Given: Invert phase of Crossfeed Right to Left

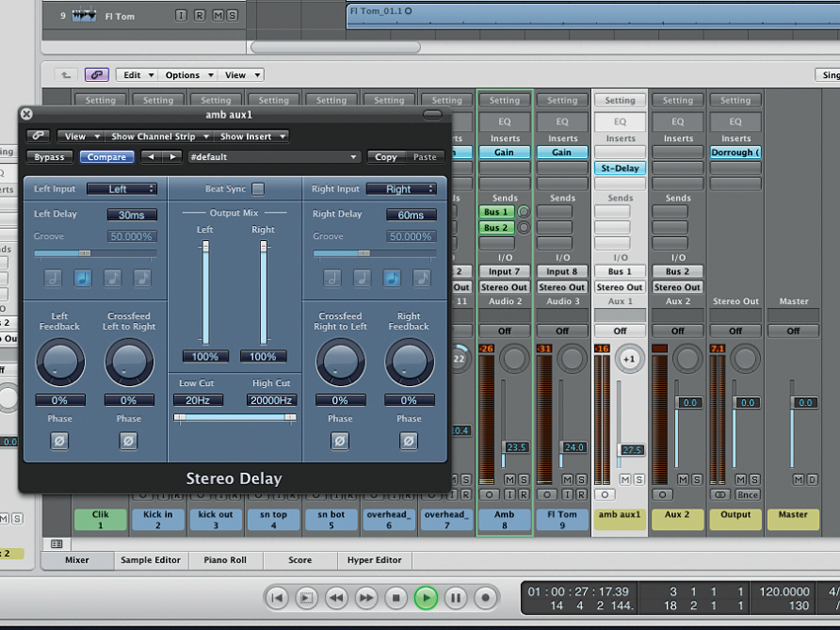Looking at the screenshot, I should pyautogui.click(x=340, y=441).
